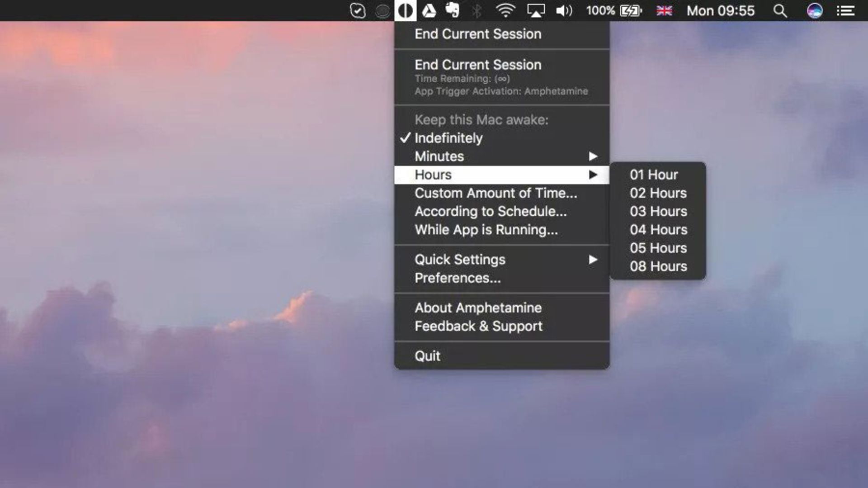Open Notification Center list icon

[845, 10]
